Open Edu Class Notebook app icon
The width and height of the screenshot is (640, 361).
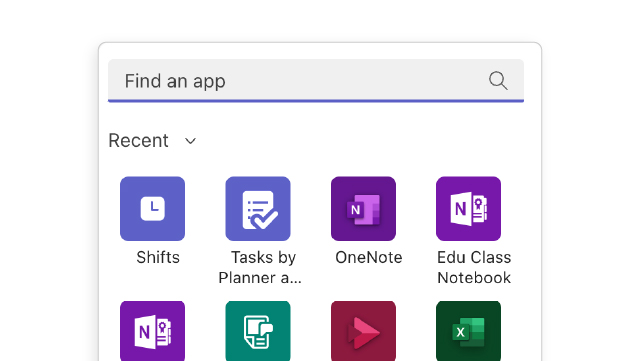point(468,209)
